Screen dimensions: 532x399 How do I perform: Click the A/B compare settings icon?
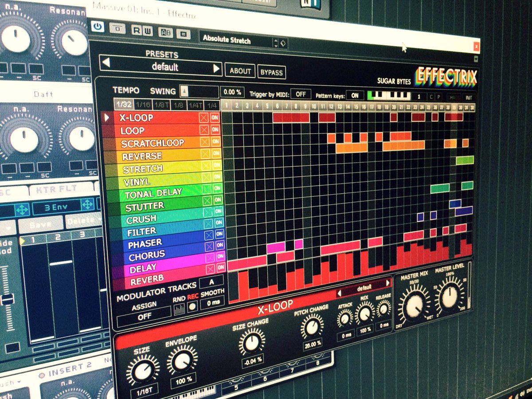[166, 33]
